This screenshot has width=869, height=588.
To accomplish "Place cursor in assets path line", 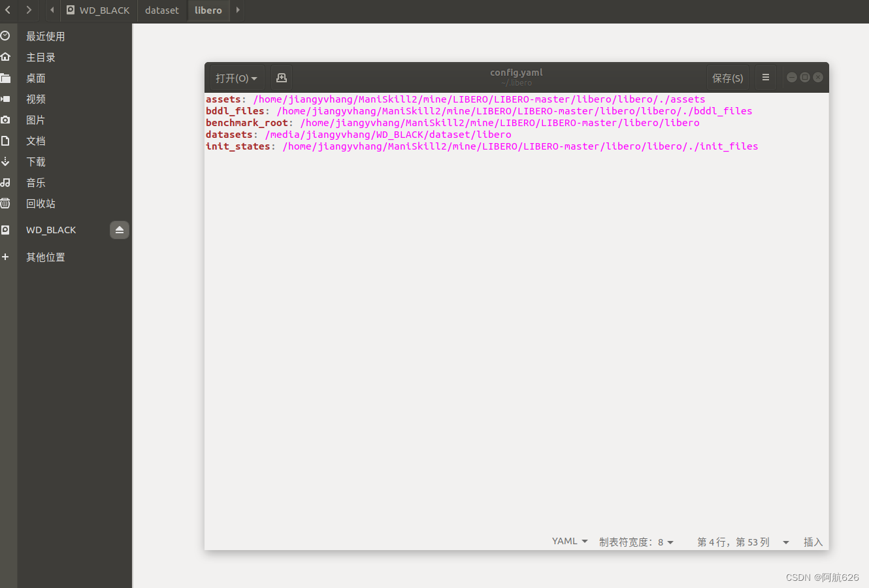I will tap(479, 99).
